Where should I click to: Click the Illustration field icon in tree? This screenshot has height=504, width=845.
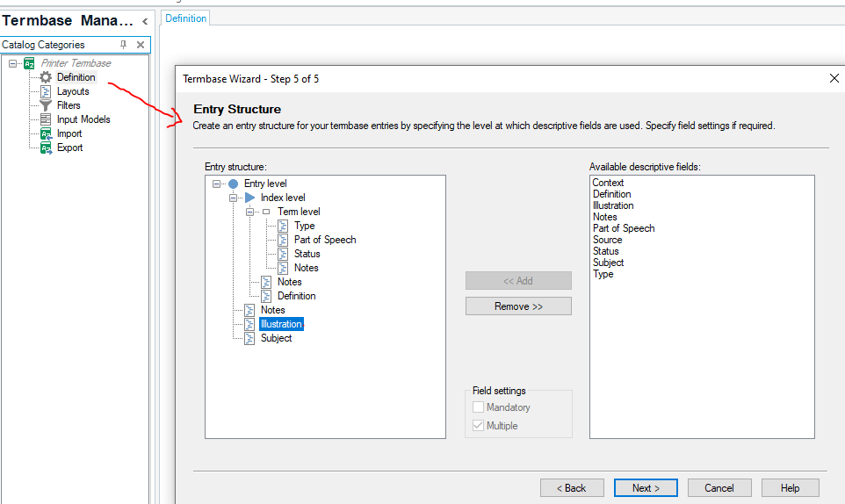tap(249, 324)
